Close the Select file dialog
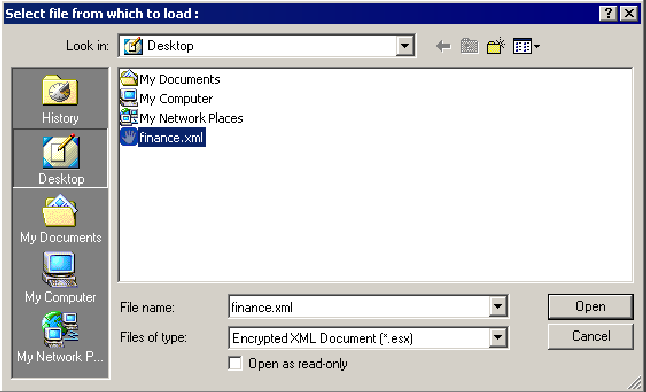 [629, 13]
